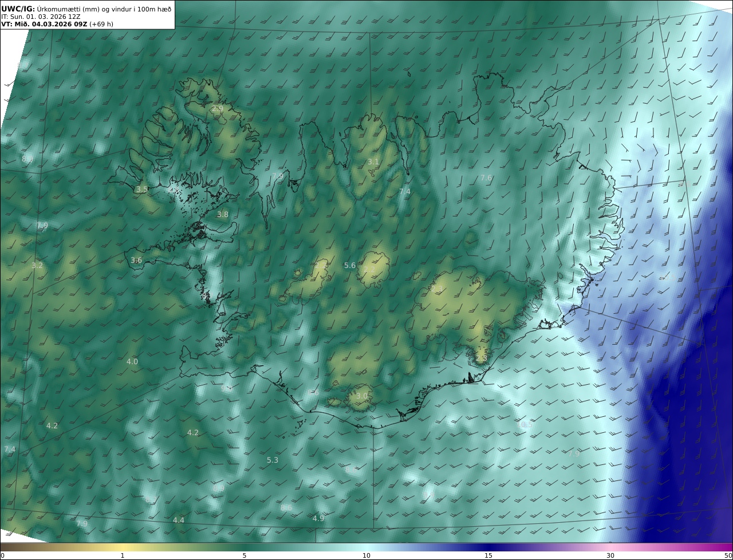Click the 4.4 value on the map
The image size is (733, 560).
(x=179, y=520)
